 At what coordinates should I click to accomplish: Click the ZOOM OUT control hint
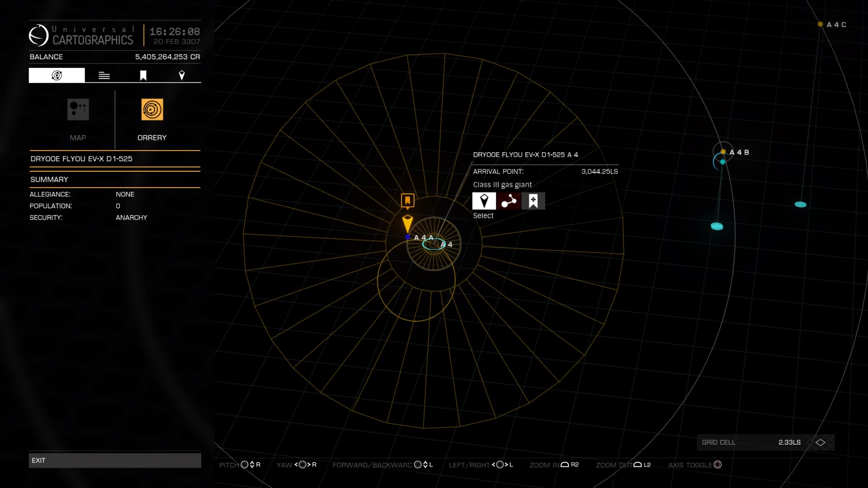click(x=623, y=465)
